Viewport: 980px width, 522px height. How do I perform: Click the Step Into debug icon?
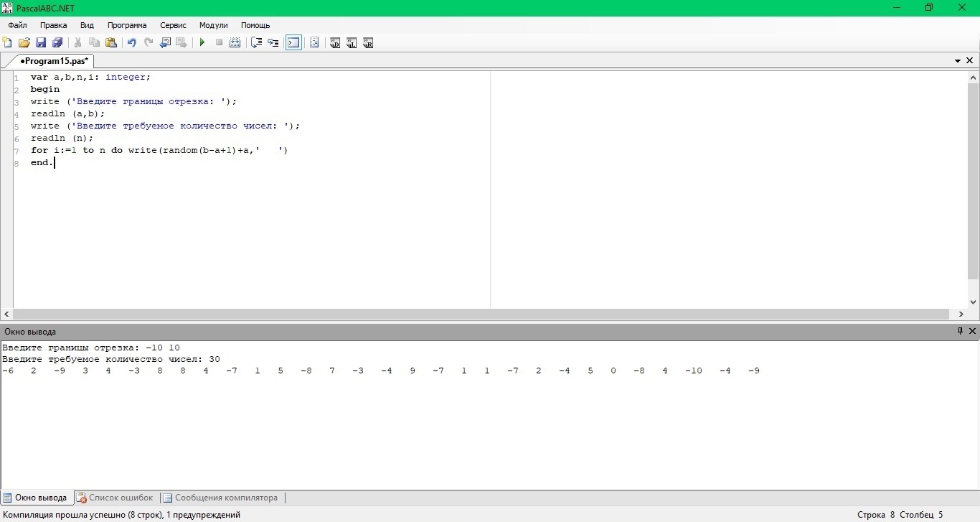(x=273, y=43)
